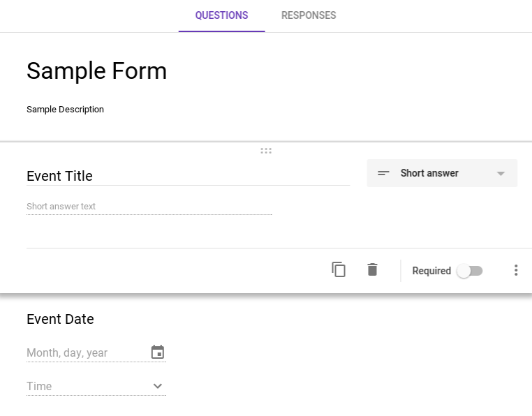532x416 pixels.
Task: Select the Questions tab
Action: (x=221, y=15)
